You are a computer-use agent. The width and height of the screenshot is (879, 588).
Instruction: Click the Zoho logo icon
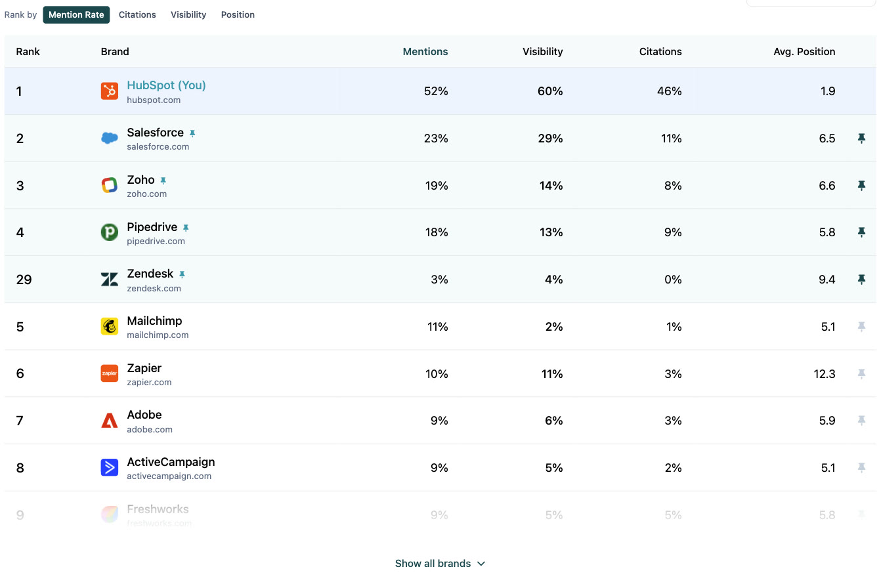[110, 185]
